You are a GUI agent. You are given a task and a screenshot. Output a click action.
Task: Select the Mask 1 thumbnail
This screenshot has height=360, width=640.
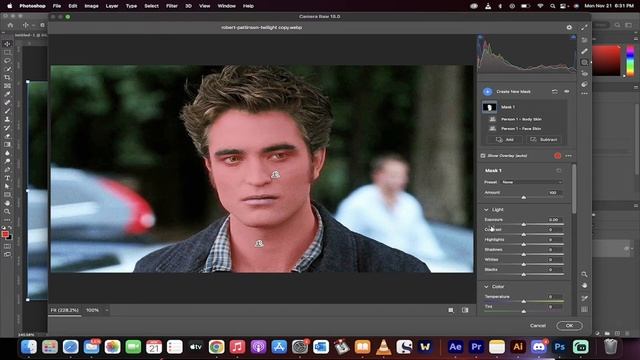(489, 107)
